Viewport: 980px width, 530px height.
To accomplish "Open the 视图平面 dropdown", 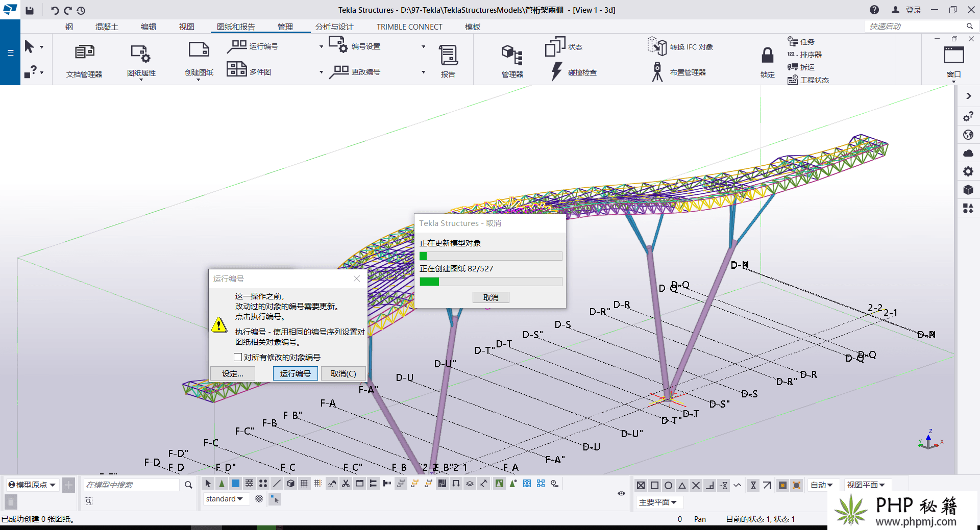I will [x=866, y=485].
